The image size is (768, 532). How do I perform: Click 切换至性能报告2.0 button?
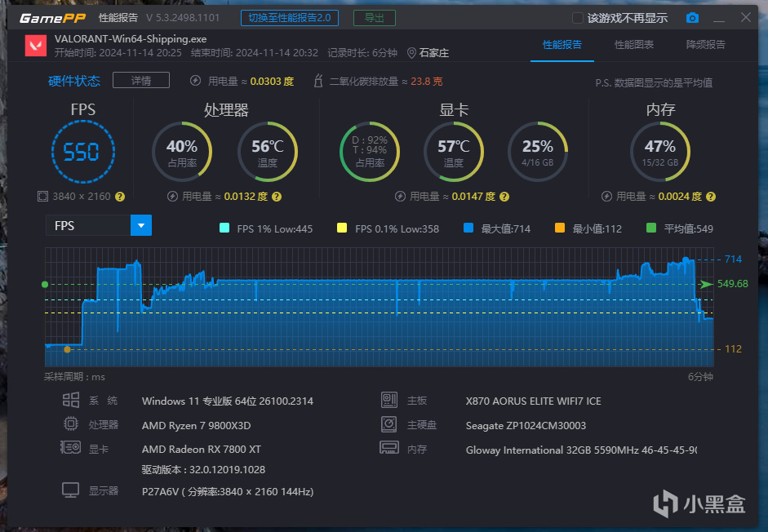point(290,18)
